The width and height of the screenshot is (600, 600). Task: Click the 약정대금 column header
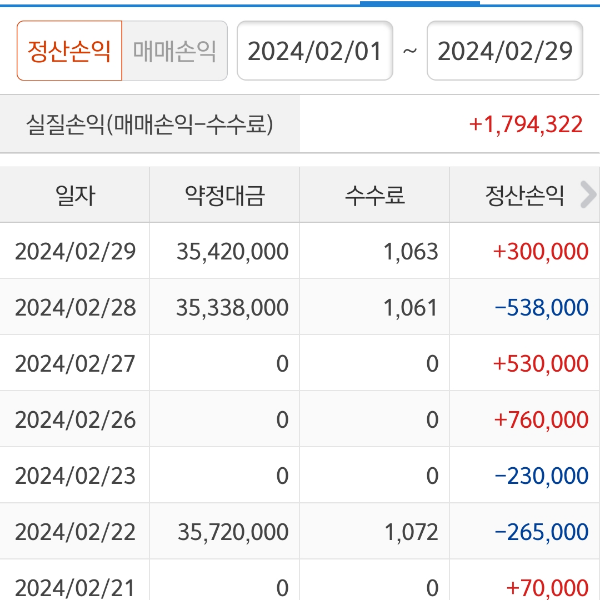click(225, 195)
